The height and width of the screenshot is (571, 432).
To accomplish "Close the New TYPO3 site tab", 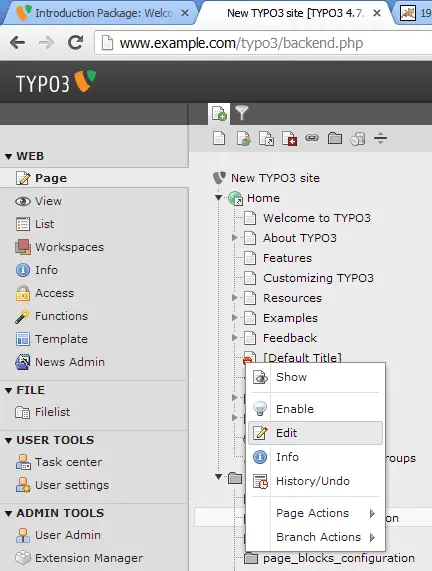I will (377, 13).
